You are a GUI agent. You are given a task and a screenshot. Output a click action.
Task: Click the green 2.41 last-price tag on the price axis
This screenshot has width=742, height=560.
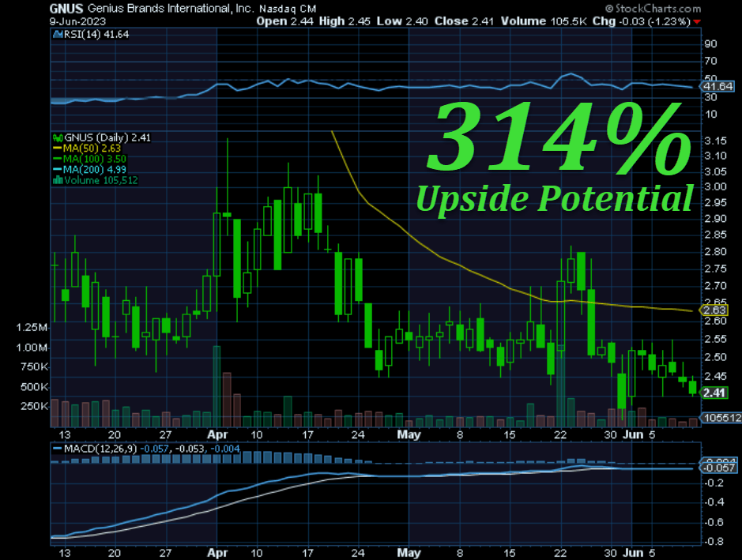[714, 393]
